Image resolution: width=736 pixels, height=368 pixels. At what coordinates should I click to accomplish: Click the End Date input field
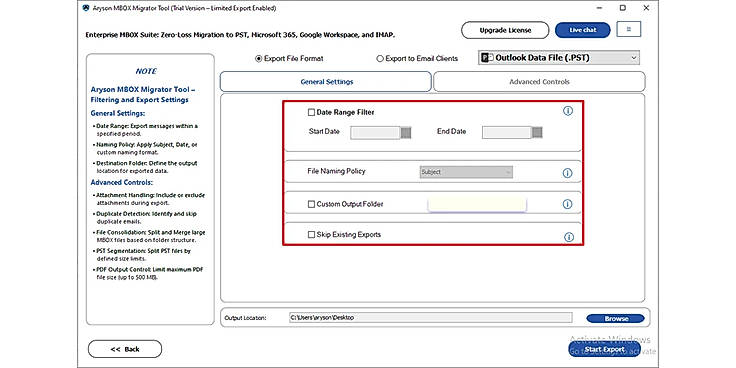point(507,133)
